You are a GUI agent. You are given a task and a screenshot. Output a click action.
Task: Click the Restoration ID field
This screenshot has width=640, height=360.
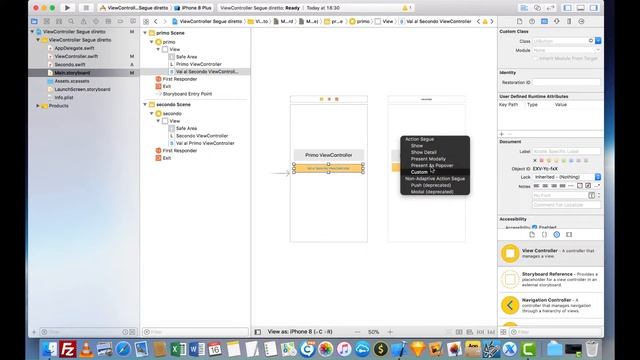(x=567, y=82)
